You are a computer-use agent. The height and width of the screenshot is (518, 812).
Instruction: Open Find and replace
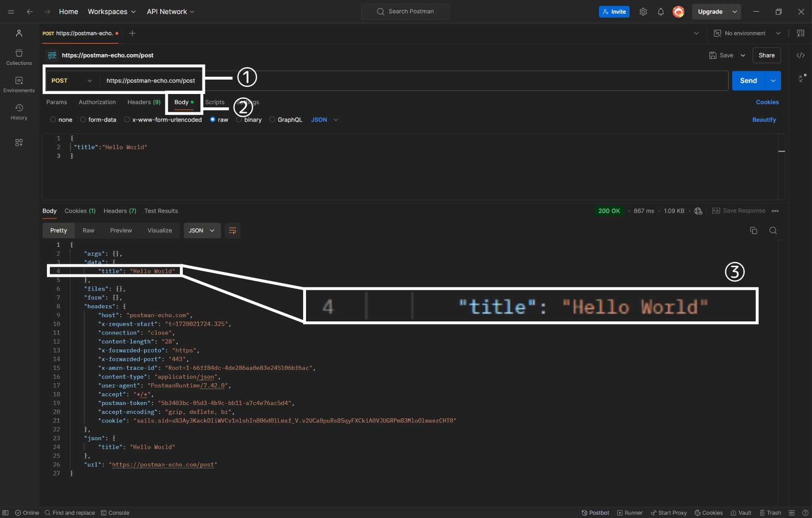coord(70,513)
